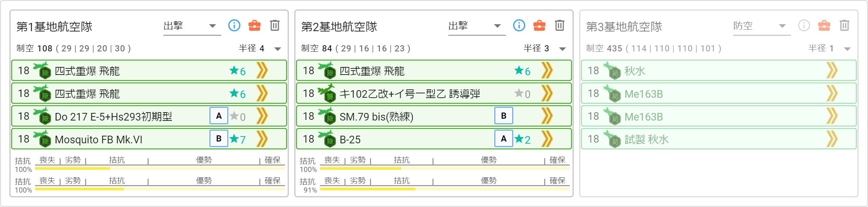Toggle the A badge on Do 217 E-5+Hs293初期型

219,116
